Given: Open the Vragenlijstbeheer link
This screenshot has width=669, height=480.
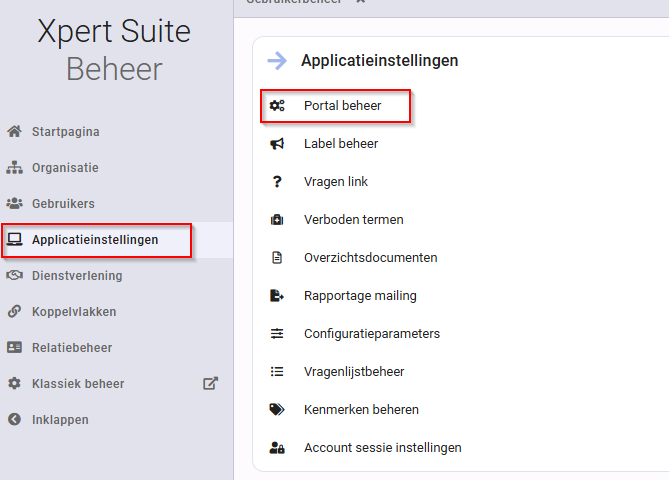Looking at the screenshot, I should [354, 371].
